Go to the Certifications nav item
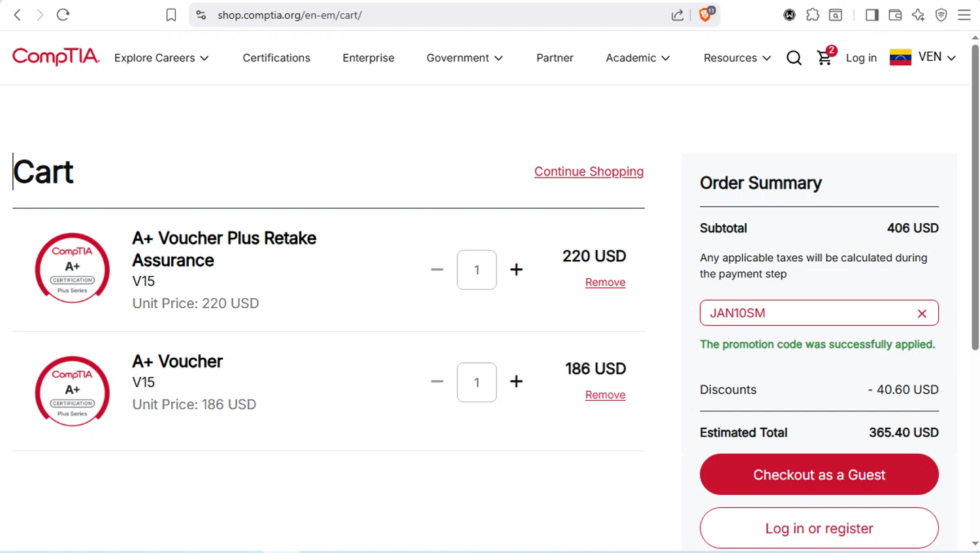 [276, 58]
